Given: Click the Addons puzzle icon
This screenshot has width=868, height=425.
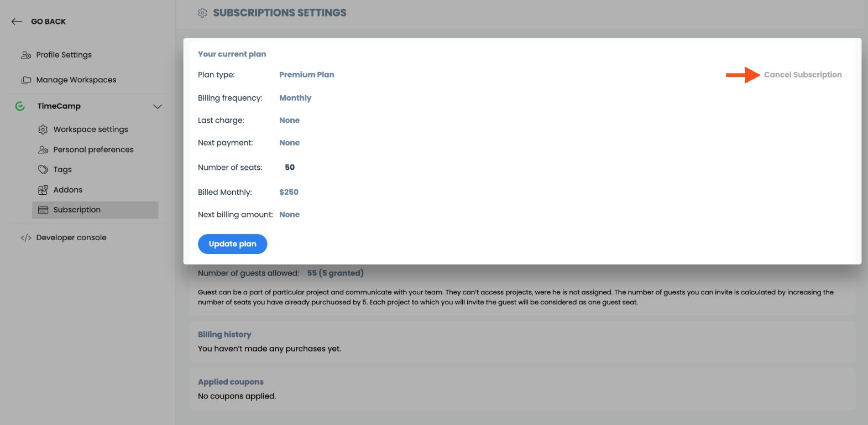Looking at the screenshot, I should (x=43, y=190).
